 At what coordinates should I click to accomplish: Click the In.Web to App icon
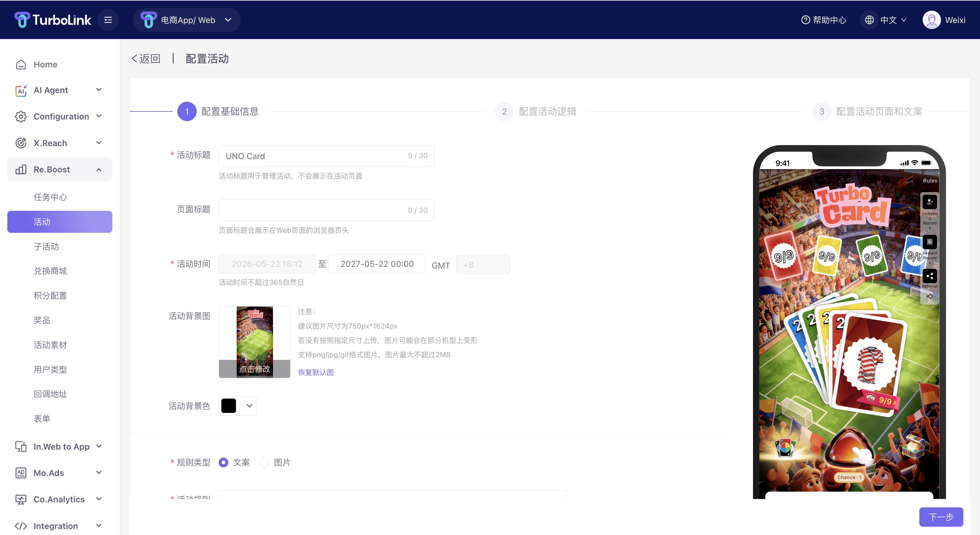pyautogui.click(x=21, y=447)
